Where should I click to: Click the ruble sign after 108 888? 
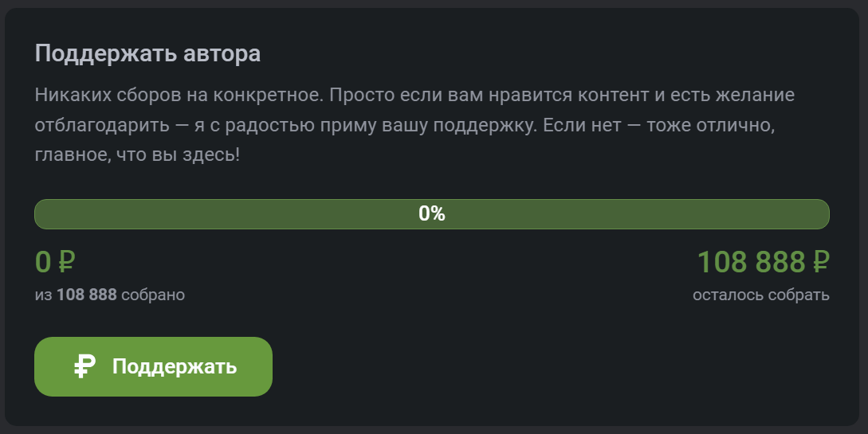point(820,262)
